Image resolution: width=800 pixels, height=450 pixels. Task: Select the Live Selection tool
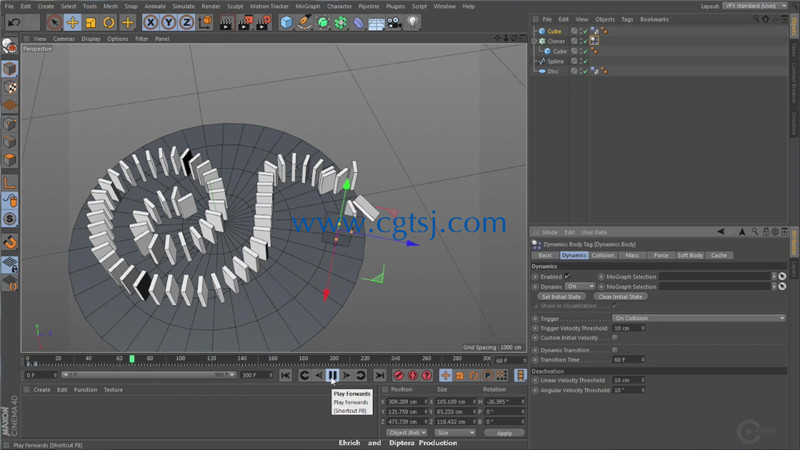[54, 22]
